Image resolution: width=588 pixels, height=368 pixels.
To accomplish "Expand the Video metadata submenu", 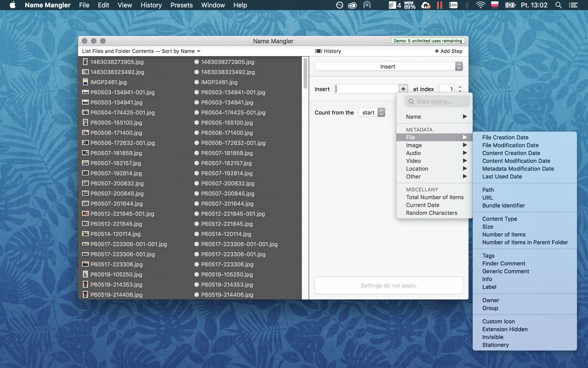I will coord(434,161).
